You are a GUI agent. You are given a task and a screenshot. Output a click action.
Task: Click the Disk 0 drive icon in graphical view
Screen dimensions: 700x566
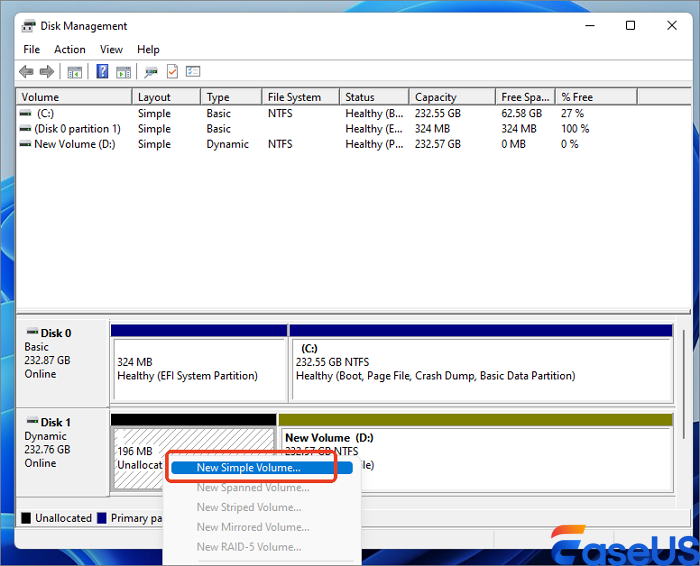point(32,332)
